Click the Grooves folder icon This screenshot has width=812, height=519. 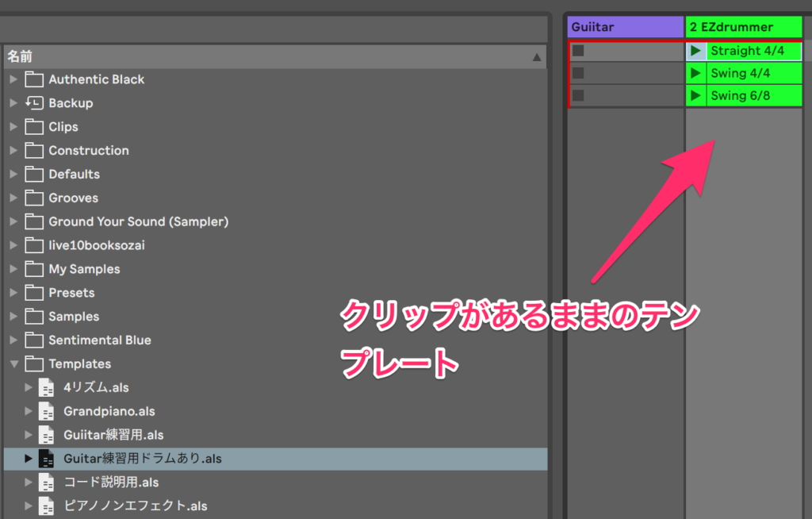point(34,198)
